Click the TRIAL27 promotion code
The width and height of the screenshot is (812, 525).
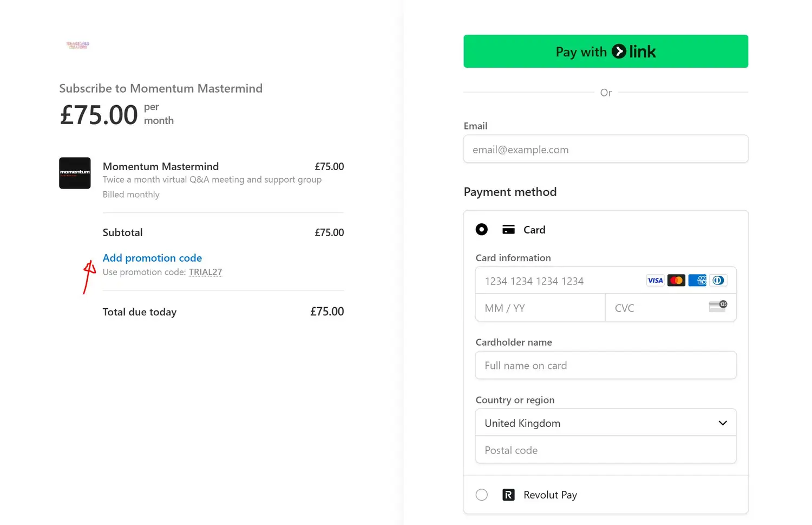[x=205, y=272]
